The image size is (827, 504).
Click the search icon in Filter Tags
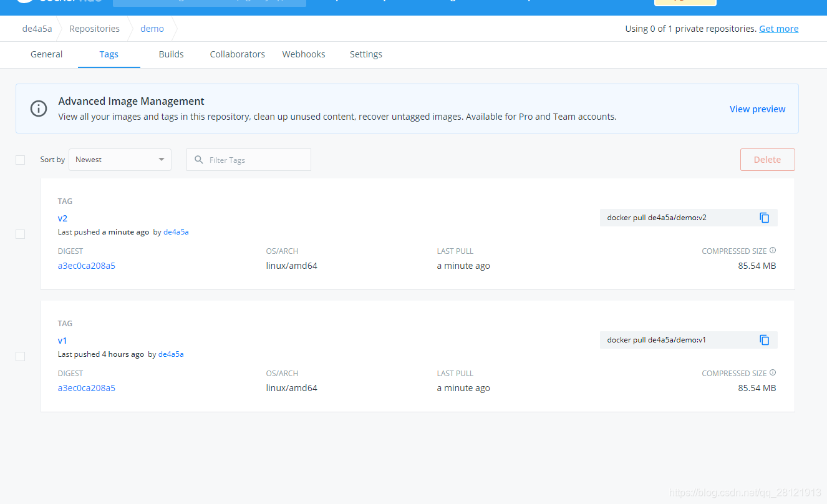pyautogui.click(x=199, y=160)
